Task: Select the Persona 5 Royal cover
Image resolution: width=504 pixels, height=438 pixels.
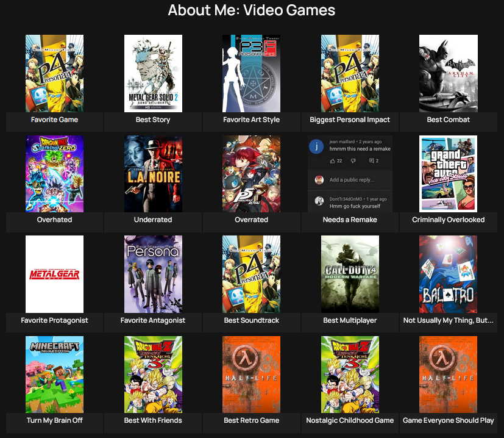Action: [x=251, y=174]
